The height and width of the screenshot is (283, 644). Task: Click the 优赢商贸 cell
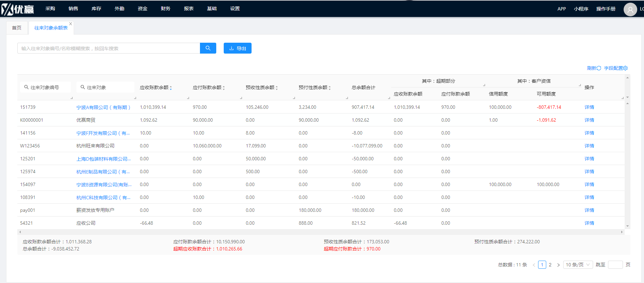[x=86, y=120]
